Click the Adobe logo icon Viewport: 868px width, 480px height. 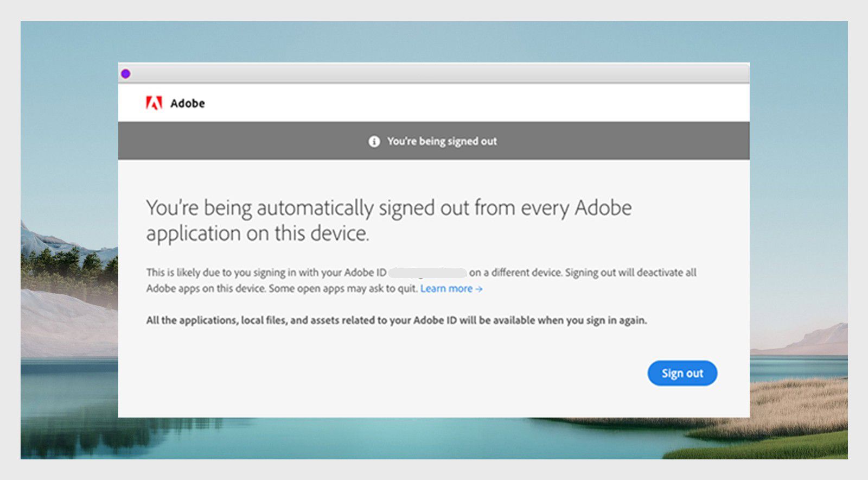point(154,103)
